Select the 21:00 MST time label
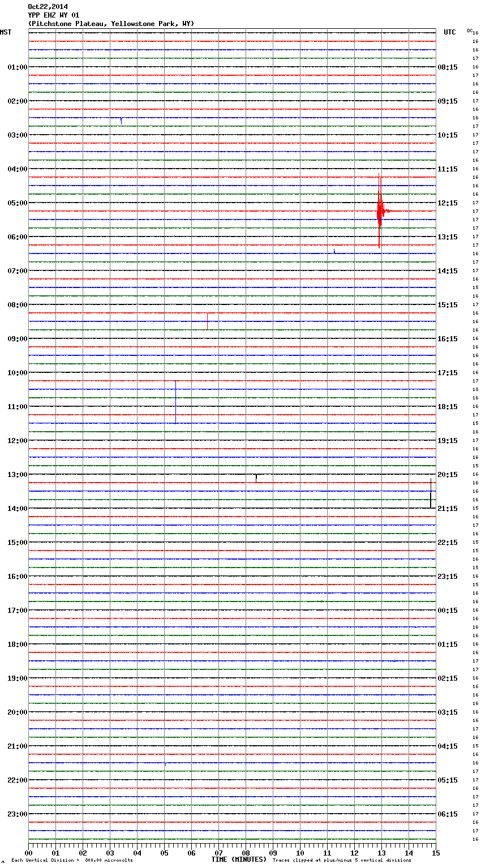The width and height of the screenshot is (481, 868). pos(18,746)
